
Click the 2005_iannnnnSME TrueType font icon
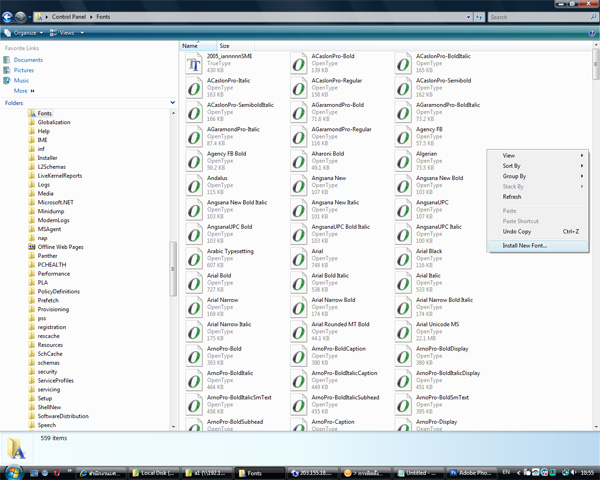pyautogui.click(x=194, y=63)
